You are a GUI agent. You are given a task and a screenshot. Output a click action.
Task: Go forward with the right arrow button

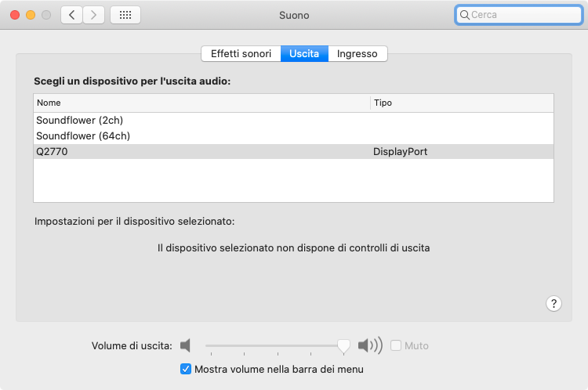click(x=93, y=15)
